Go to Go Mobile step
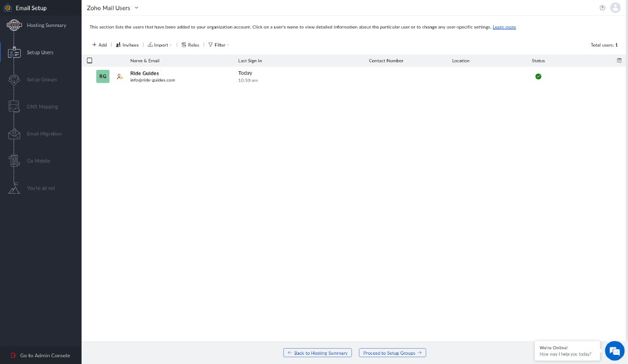Screen dimensions: 628x364 (x=39, y=161)
